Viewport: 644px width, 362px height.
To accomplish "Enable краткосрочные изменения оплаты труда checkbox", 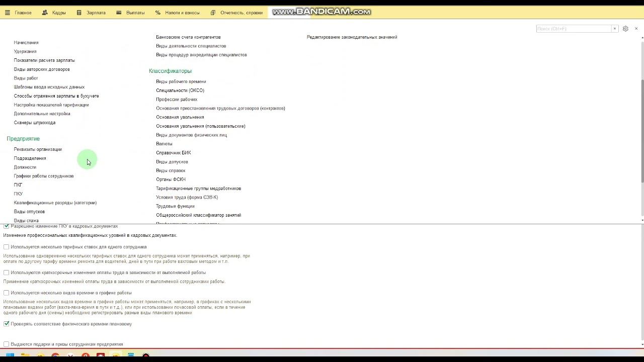I will tap(7, 273).
